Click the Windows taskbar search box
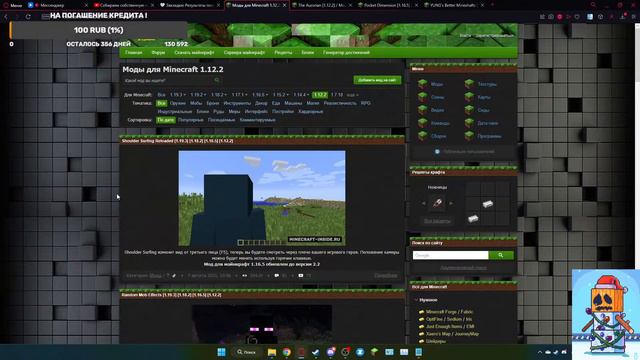 (247, 352)
